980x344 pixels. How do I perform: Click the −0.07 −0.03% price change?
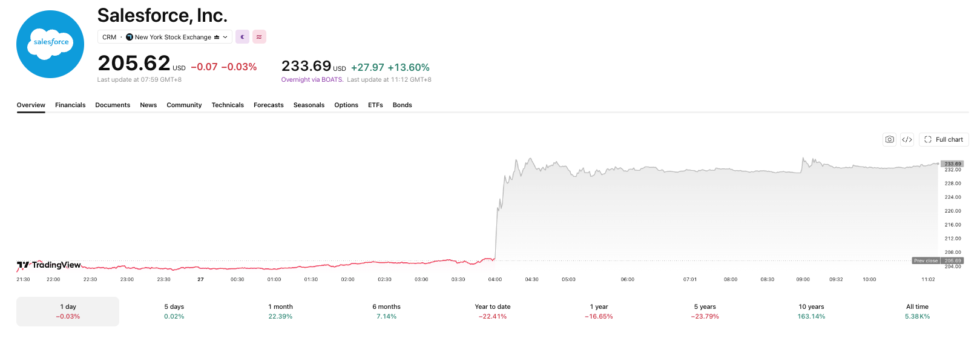[x=224, y=67]
